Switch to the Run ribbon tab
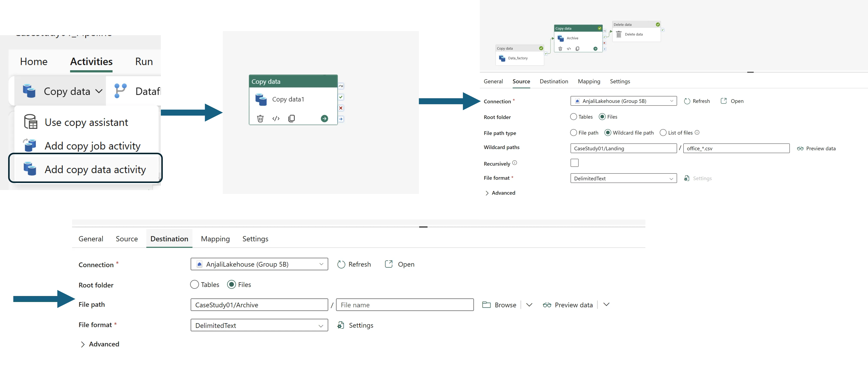The height and width of the screenshot is (379, 868). click(x=144, y=62)
